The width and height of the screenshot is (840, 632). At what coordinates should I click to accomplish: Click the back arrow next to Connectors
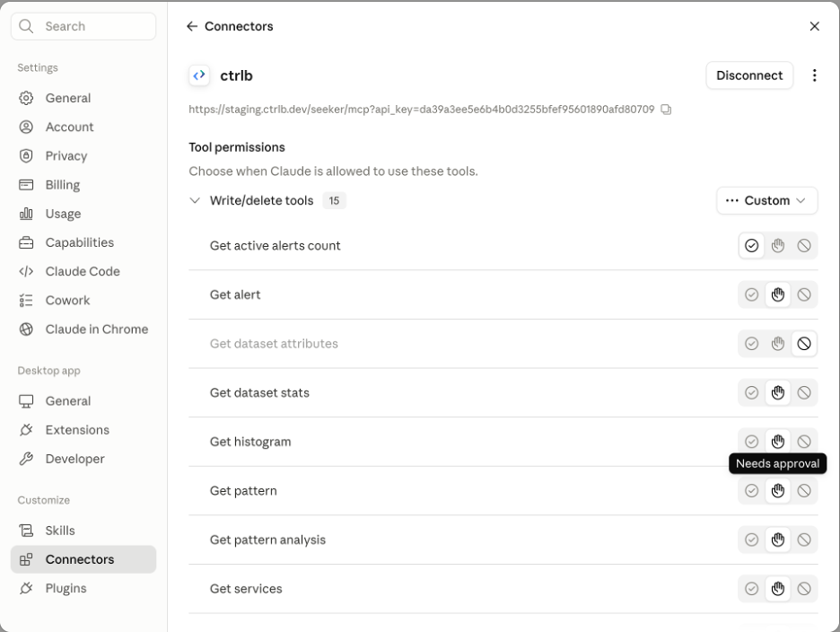[x=192, y=26]
